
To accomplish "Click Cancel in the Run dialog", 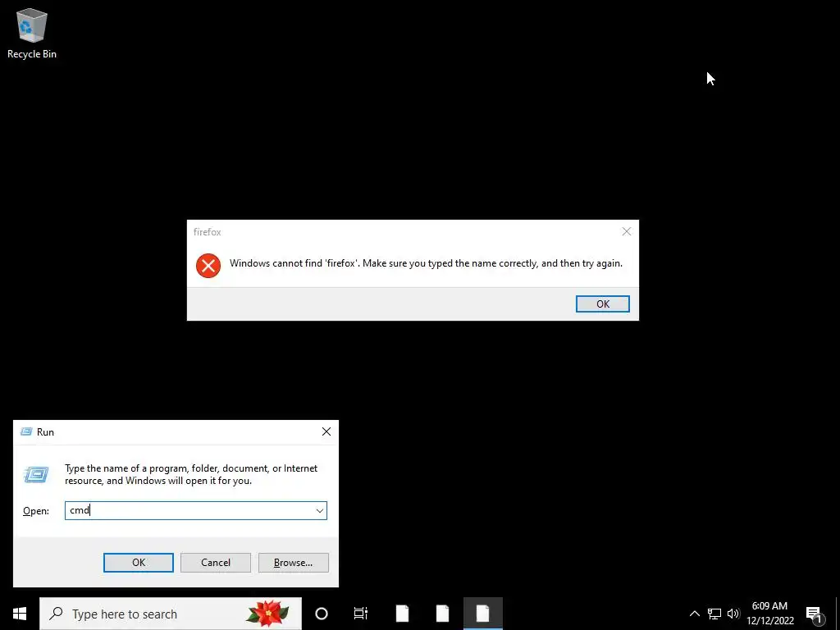I will 216,563.
